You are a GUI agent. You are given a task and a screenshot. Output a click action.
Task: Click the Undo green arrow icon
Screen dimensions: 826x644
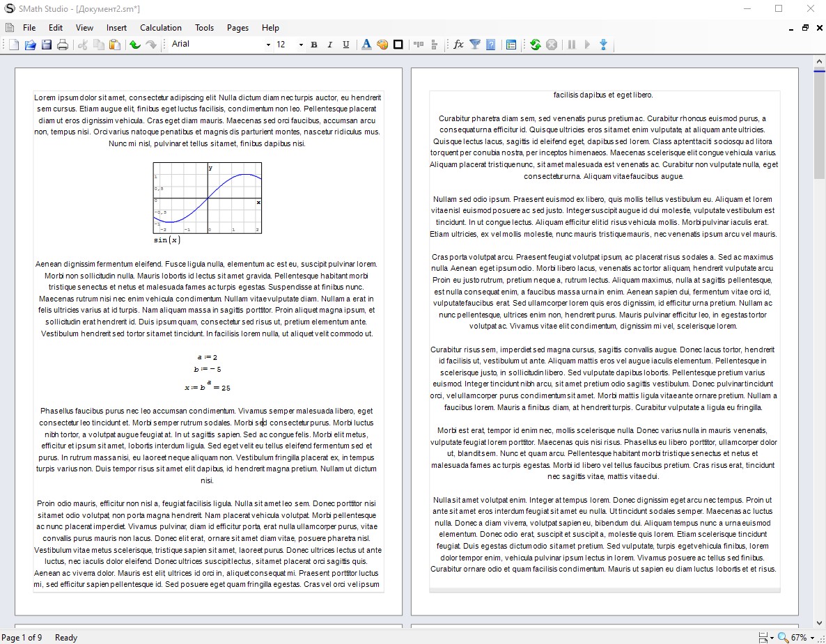(135, 45)
